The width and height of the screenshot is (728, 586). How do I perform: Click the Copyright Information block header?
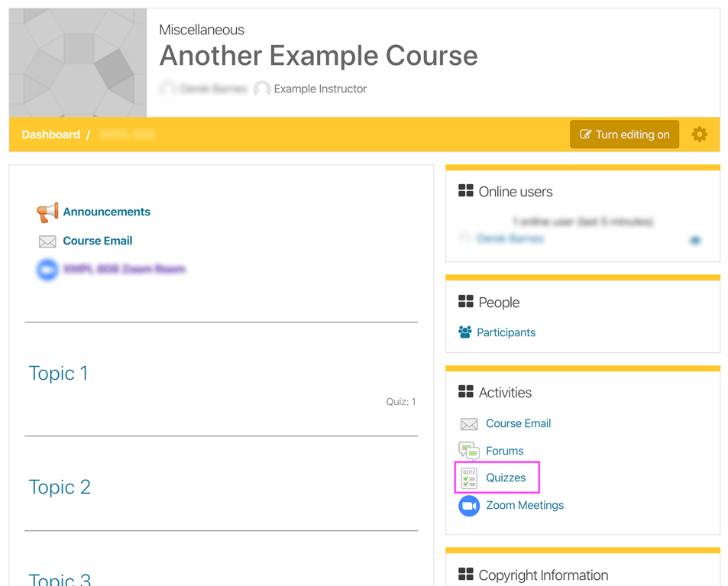point(545,575)
